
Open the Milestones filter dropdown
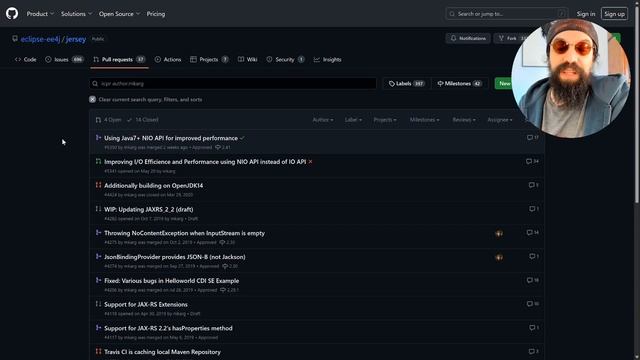point(424,120)
